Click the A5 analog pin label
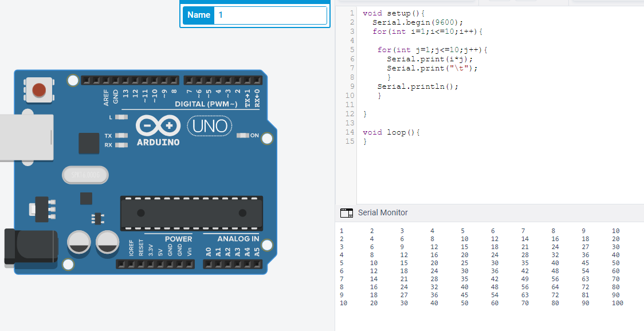Viewport: 644px width, 331px height. (x=257, y=252)
